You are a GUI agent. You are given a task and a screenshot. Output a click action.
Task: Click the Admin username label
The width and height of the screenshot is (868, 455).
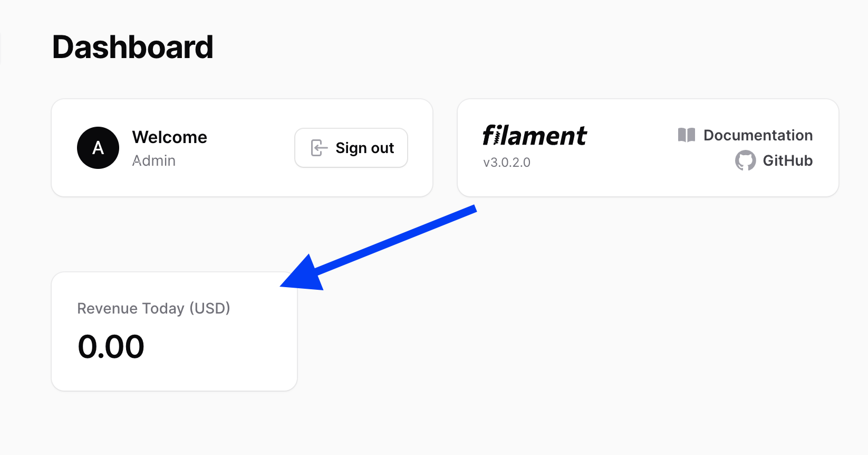154,160
